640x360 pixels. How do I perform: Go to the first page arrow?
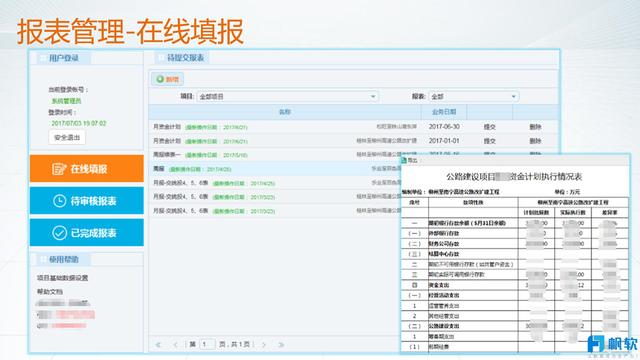tap(158, 345)
